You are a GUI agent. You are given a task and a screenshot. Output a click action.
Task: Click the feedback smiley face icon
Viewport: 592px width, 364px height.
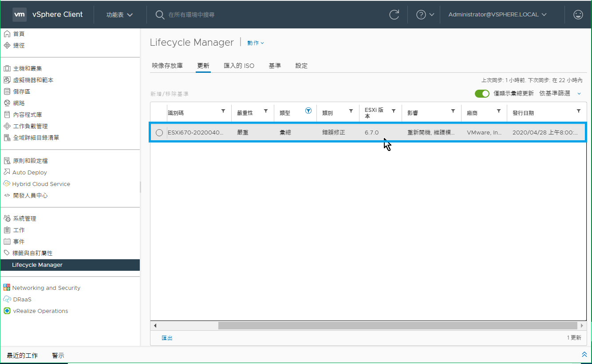point(578,15)
